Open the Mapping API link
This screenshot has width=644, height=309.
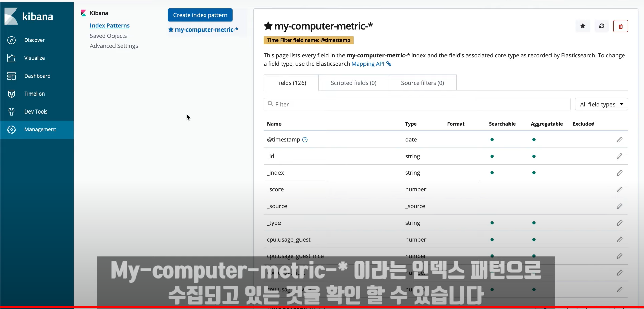click(x=368, y=64)
